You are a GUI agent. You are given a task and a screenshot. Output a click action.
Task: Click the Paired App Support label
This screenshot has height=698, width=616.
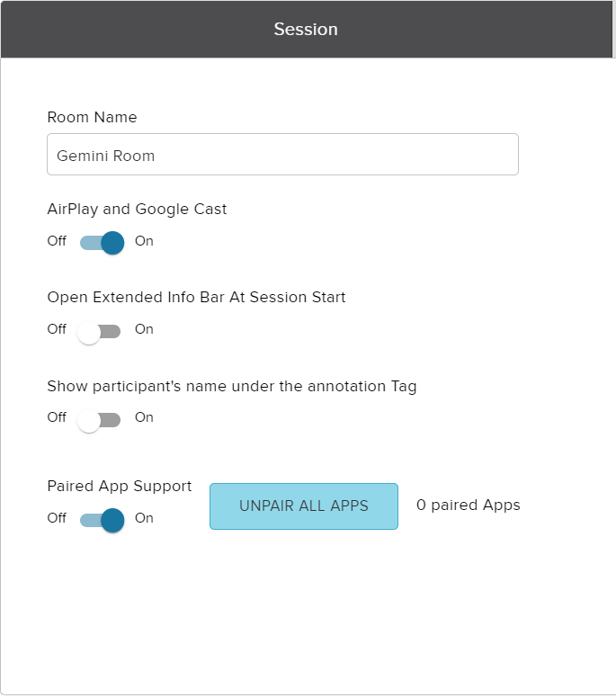pyautogui.click(x=120, y=486)
